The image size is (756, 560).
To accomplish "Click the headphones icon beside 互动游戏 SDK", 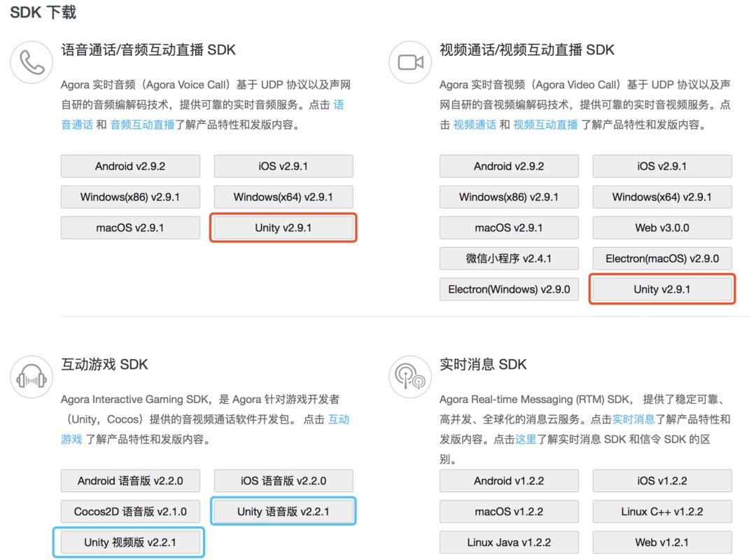I will tap(31, 377).
